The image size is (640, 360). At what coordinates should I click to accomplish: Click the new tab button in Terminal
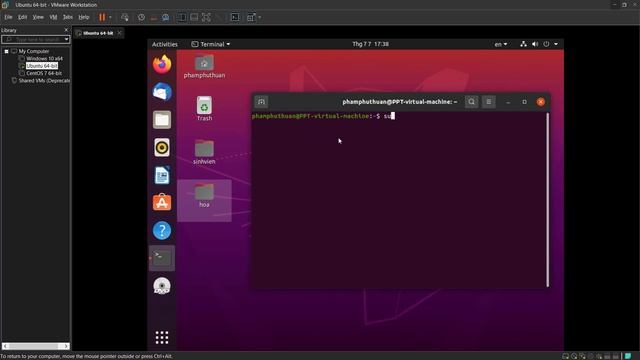(262, 102)
